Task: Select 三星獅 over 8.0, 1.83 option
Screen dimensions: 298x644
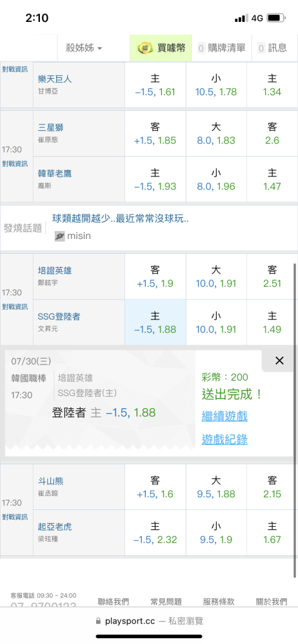Action: click(216, 133)
